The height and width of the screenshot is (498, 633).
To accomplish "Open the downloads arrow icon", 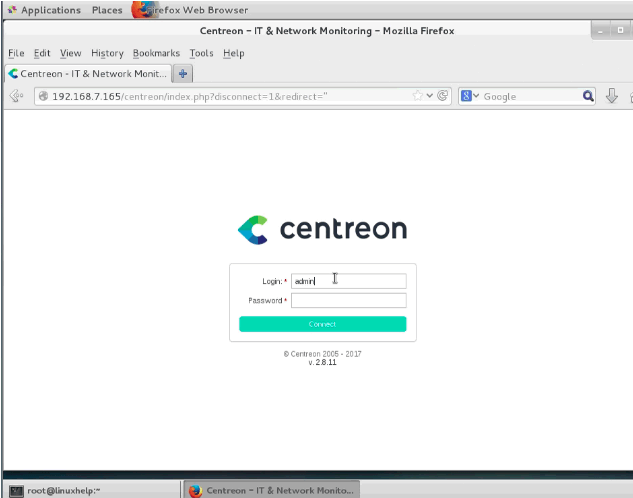I will 612,96.
